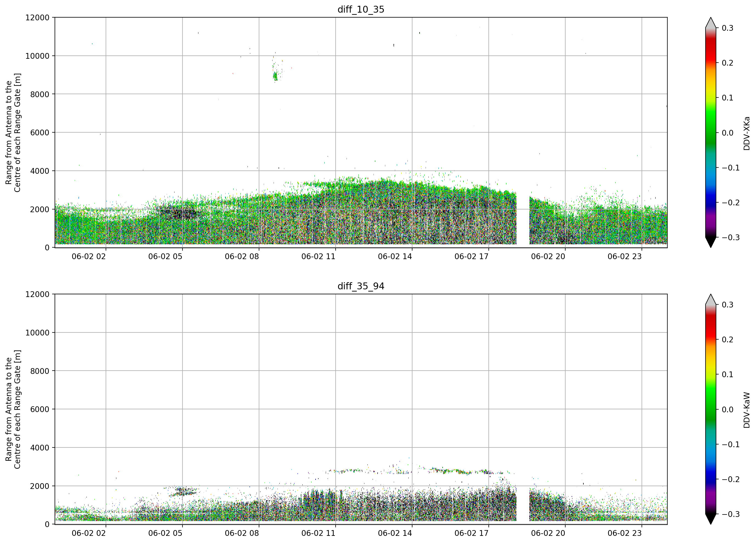
Task: Click the 06-02 14 x-tick of diff_35_94 plot
Action: point(395,533)
